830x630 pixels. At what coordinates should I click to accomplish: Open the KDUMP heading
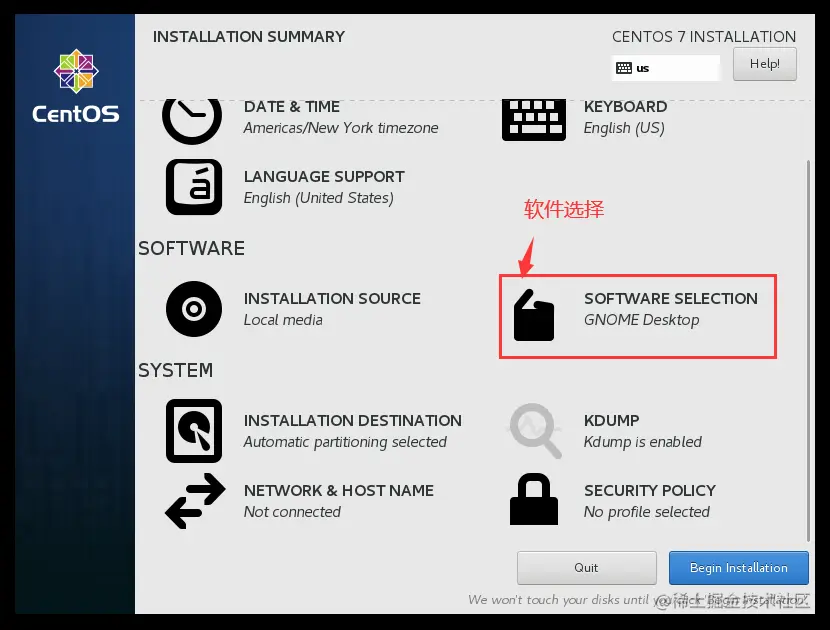(x=611, y=420)
